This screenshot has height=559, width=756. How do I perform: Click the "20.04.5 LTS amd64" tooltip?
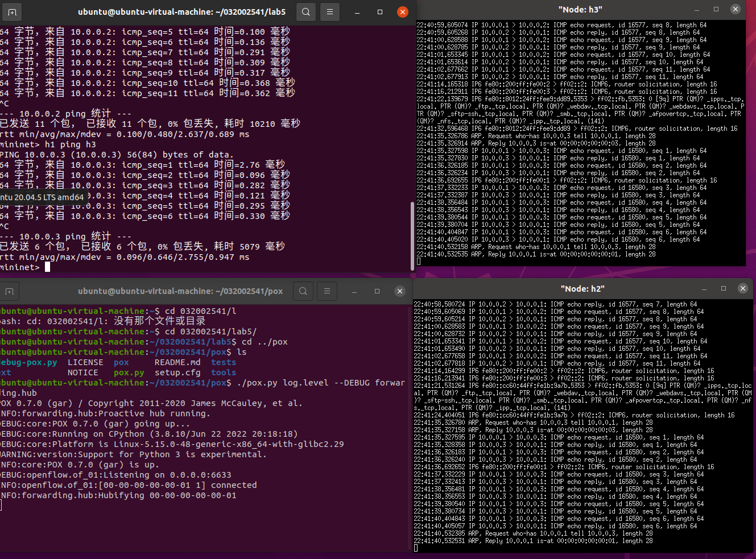(x=44, y=197)
